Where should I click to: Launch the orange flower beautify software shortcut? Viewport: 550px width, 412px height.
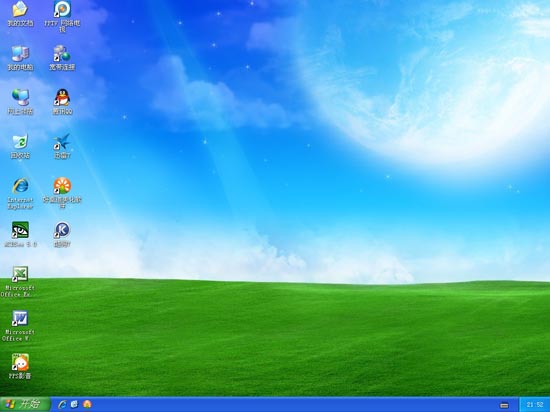62,186
